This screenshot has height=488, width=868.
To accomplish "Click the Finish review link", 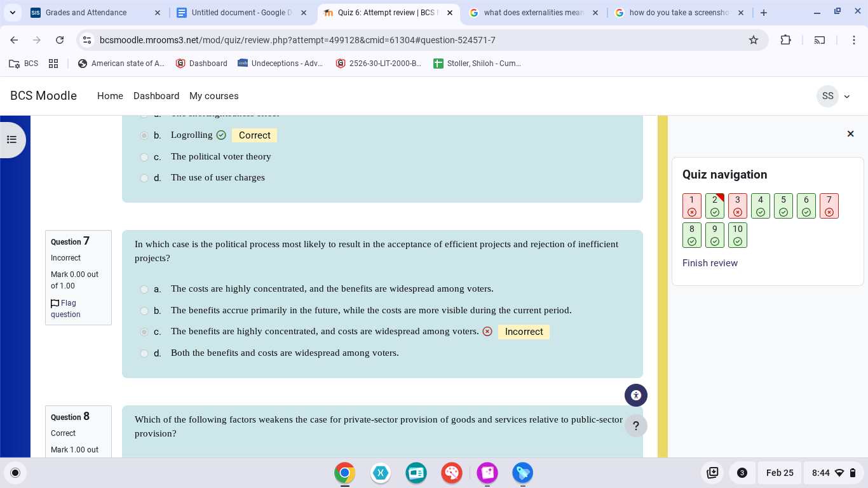I will point(710,262).
